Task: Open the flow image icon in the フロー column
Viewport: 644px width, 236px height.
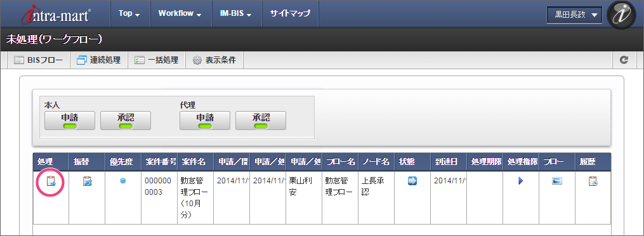Action: click(x=557, y=181)
